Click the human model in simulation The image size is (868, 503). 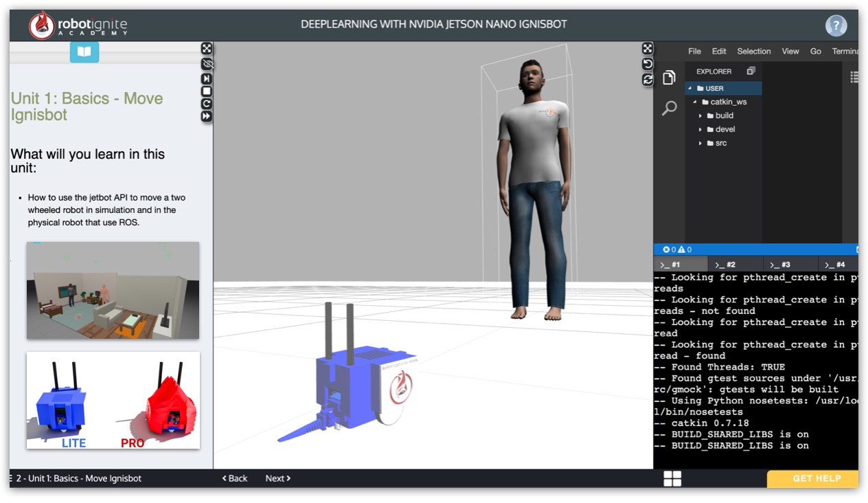(534, 190)
